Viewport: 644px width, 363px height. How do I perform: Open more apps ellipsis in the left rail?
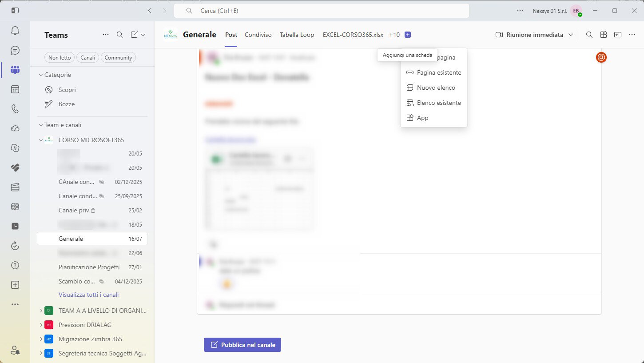15,304
